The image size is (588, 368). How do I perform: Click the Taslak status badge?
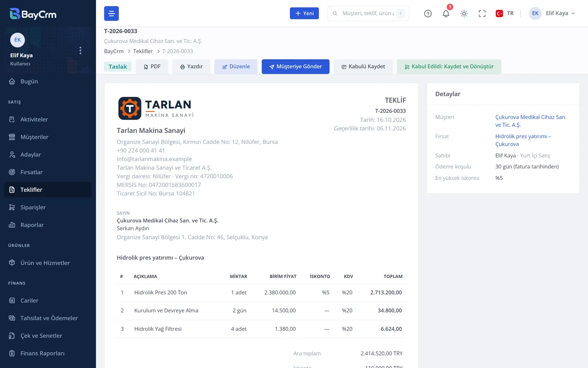pos(118,67)
